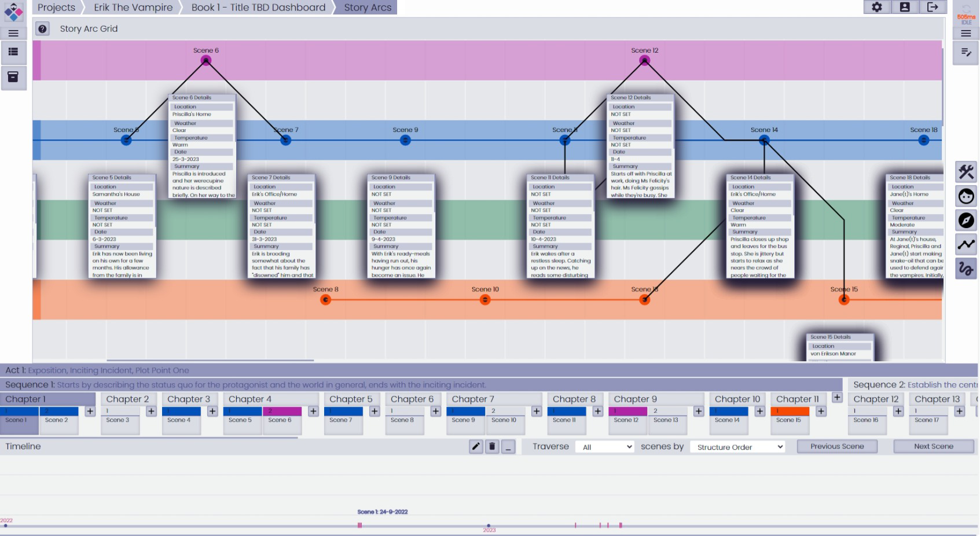Go to 'Erik The Vampire' breadcrumb
Viewport: 980px width, 536px height.
(x=133, y=8)
